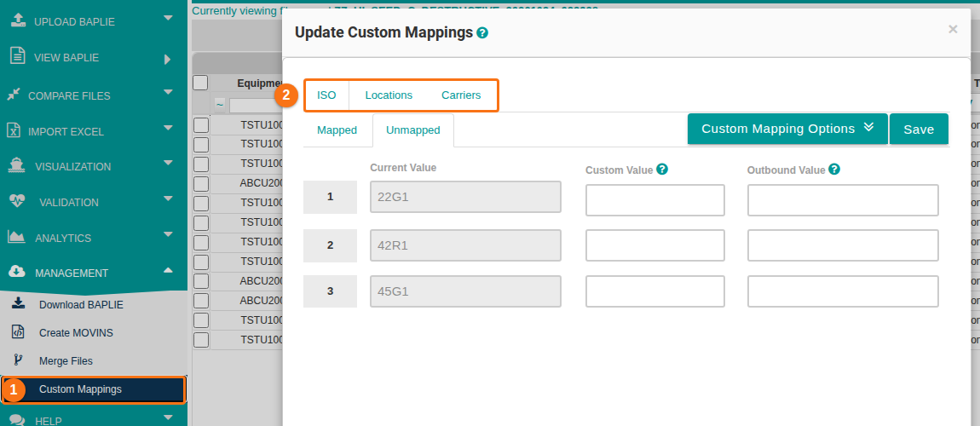Click the Current Value field showing 45G1
This screenshot has height=426, width=980.
[x=465, y=291]
